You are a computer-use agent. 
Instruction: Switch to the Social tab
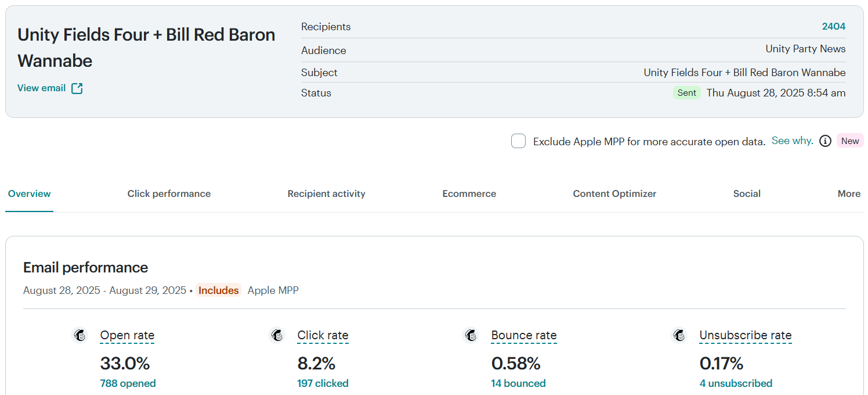747,194
